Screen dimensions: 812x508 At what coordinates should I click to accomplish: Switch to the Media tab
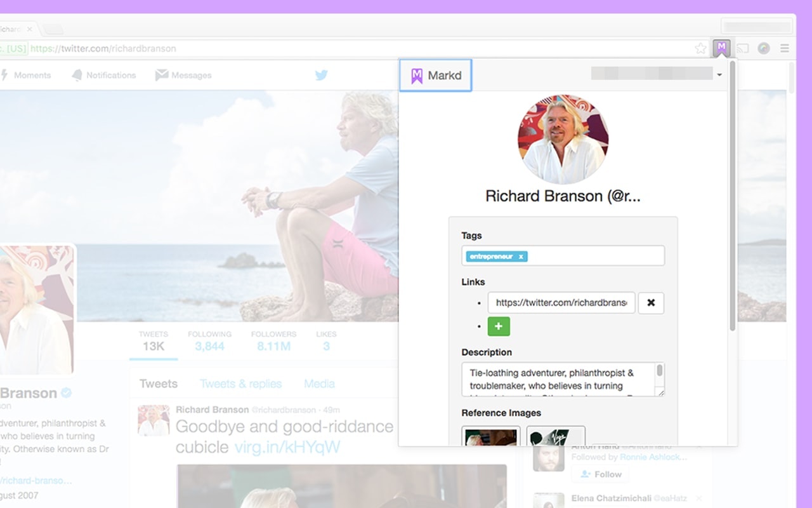(x=319, y=384)
